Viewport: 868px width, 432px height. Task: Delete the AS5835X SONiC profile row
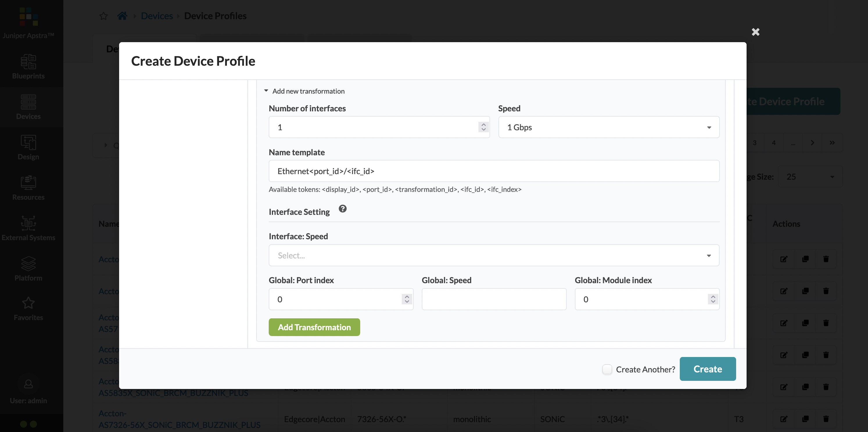pyautogui.click(x=826, y=387)
